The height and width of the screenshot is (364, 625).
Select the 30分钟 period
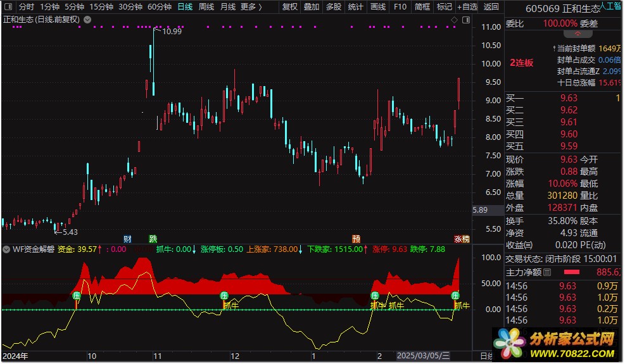[x=130, y=7]
